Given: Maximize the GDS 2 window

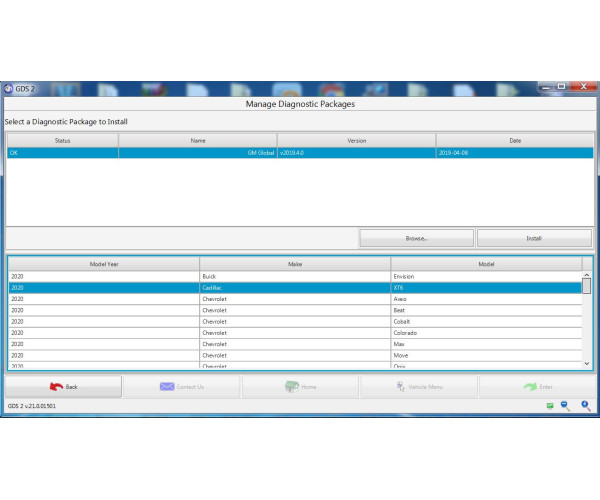Looking at the screenshot, I should click(561, 87).
